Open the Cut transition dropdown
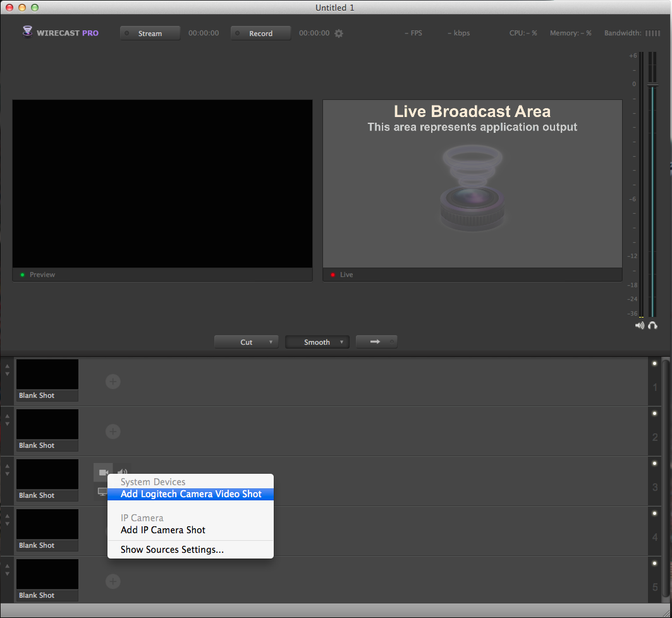The height and width of the screenshot is (618, 672). pos(246,342)
